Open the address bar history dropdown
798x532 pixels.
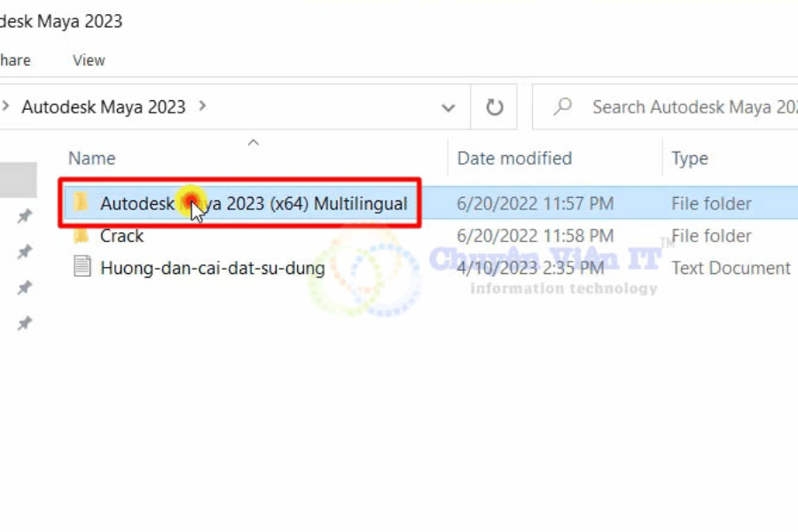[x=449, y=108]
